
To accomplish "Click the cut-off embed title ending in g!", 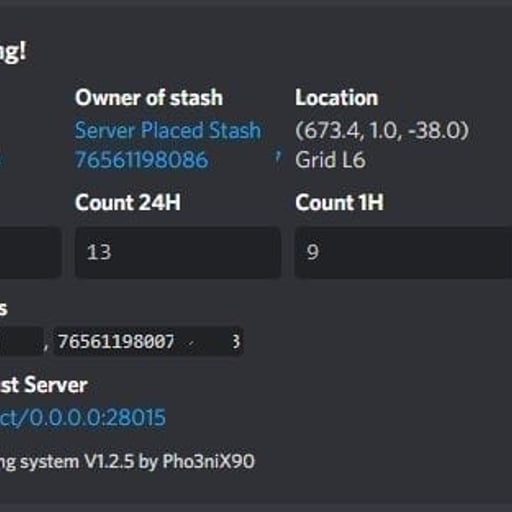I will (x=13, y=52).
